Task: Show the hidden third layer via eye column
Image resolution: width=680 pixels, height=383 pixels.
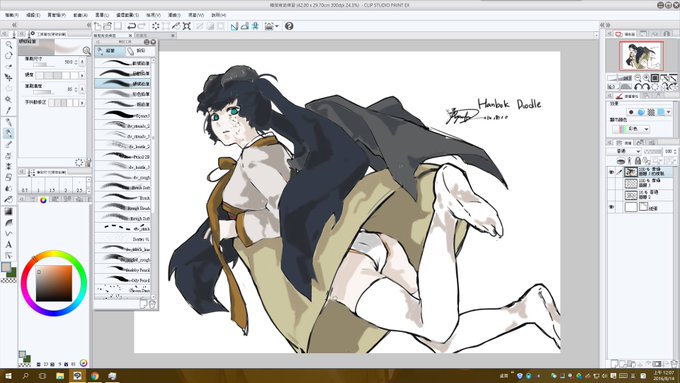Action: (x=611, y=196)
